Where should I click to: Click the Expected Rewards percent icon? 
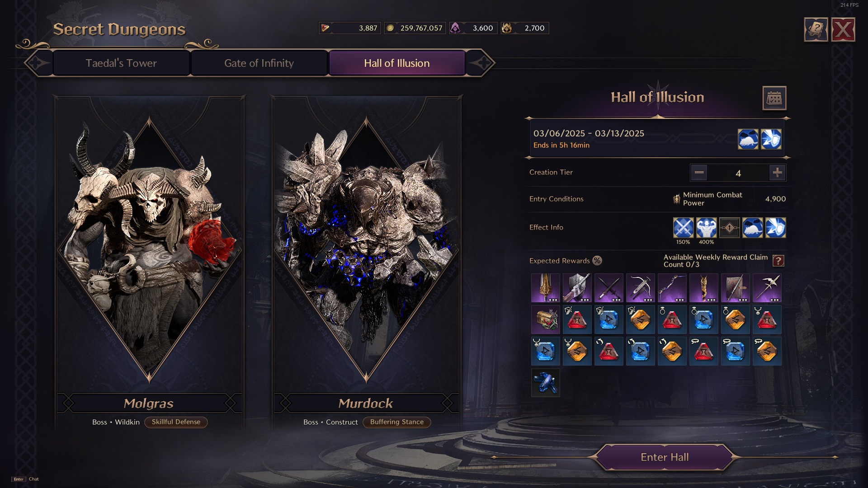pyautogui.click(x=597, y=261)
